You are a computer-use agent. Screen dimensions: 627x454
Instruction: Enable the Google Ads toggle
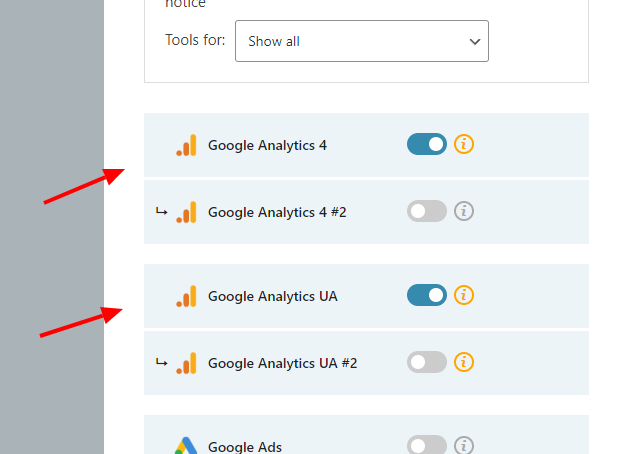point(427,446)
